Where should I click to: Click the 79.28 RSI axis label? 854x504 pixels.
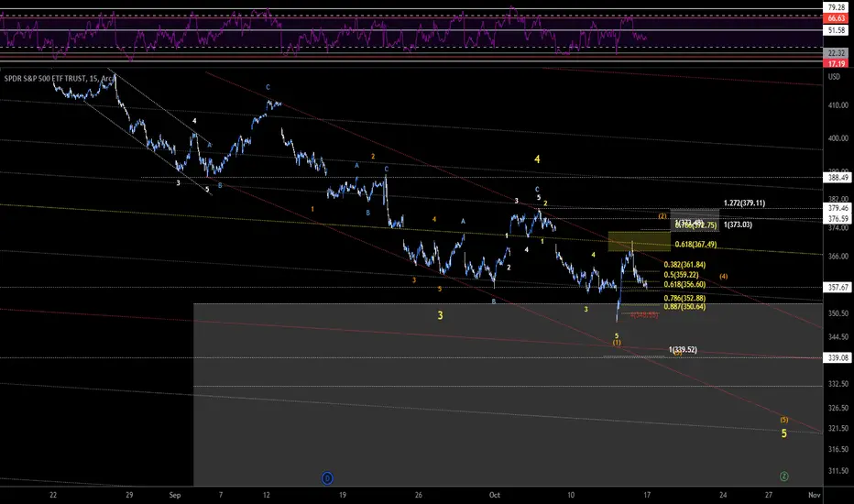coord(836,7)
